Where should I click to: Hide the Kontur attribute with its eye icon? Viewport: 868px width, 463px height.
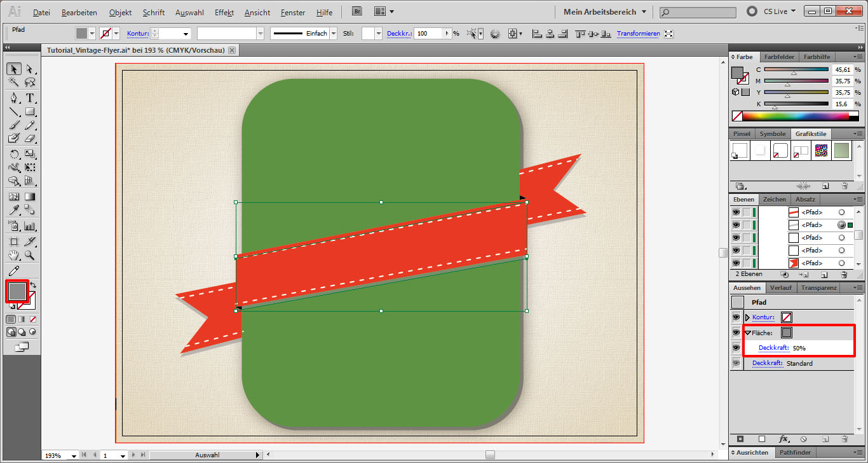[736, 317]
